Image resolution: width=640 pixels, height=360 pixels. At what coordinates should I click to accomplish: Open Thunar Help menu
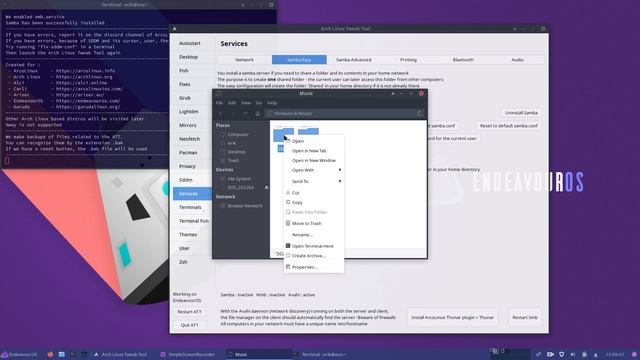(x=272, y=103)
